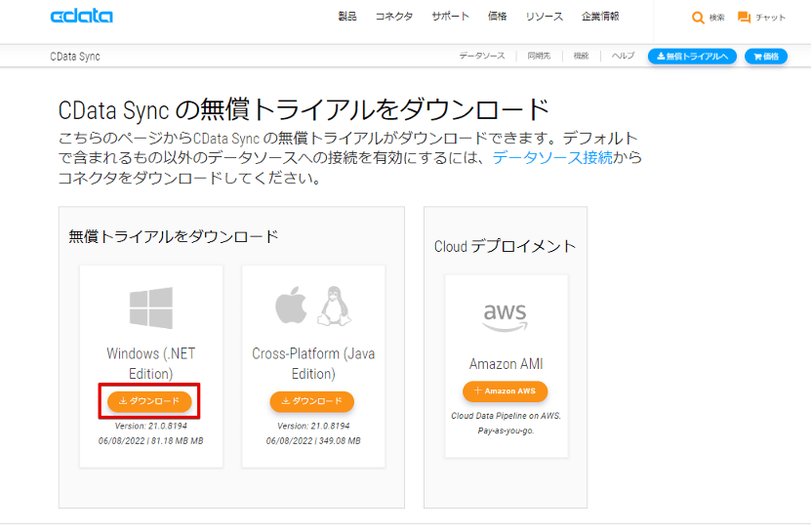Open the search magnifier icon
This screenshot has height=532, width=811.
tap(698, 18)
